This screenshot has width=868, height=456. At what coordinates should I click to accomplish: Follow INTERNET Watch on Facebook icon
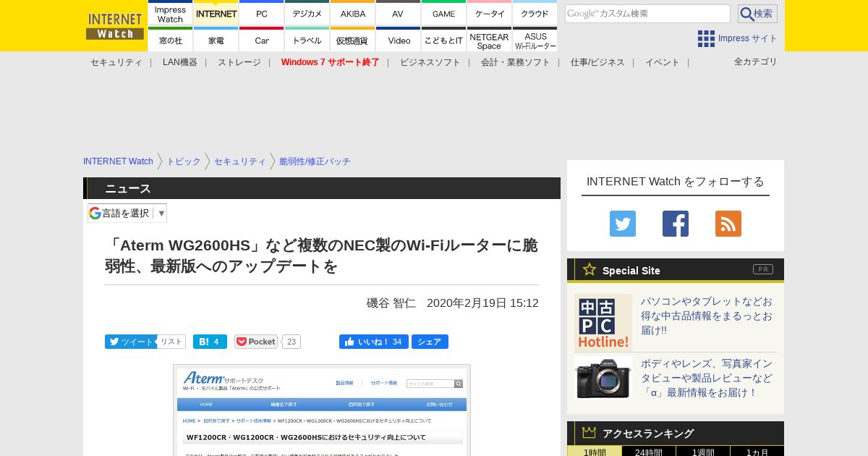pos(676,224)
